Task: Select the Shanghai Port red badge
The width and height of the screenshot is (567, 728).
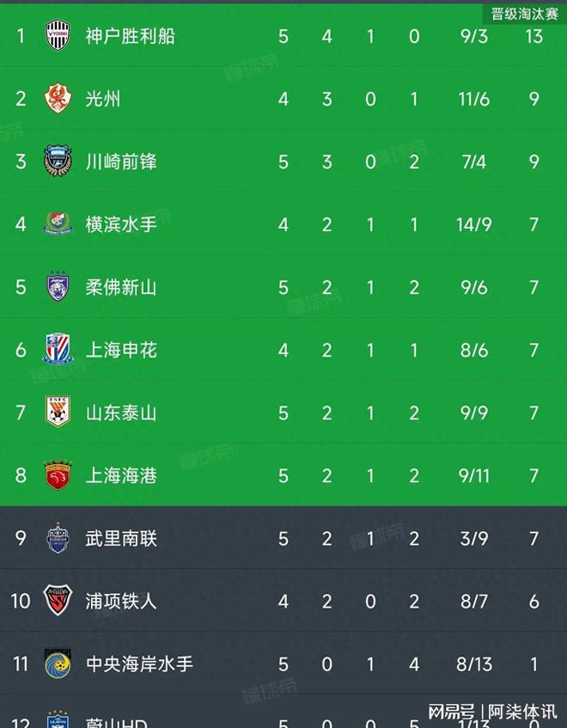Action: pos(58,475)
